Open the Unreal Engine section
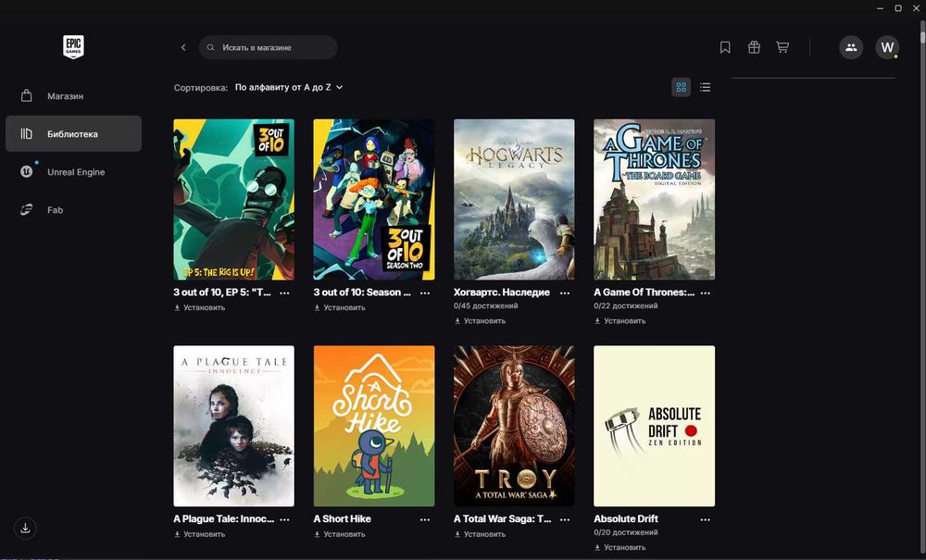926x560 pixels. click(x=73, y=172)
